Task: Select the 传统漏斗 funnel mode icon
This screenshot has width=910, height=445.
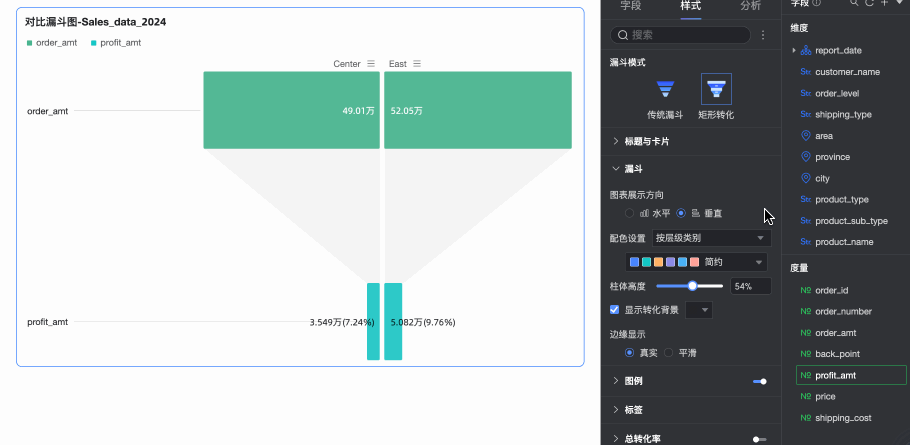Action: 665,89
